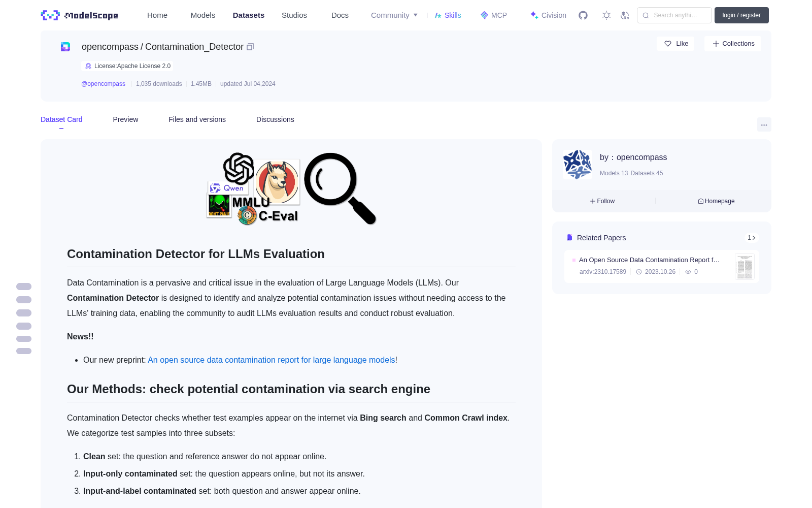Open the GitHub icon link
The height and width of the screenshot is (508, 812).
(583, 15)
